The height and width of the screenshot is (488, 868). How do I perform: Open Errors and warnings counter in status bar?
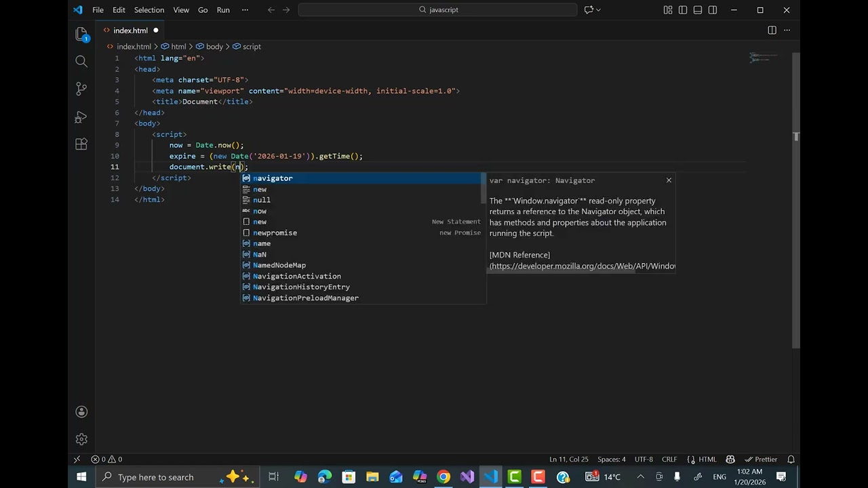(107, 459)
